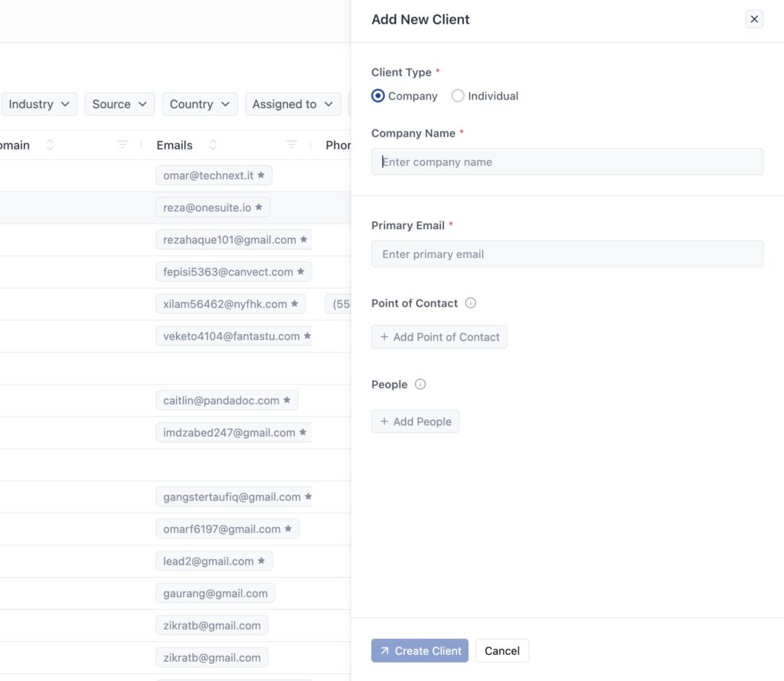Screen dimensions: 784x681
Task: Open the Country filter dropdown
Action: coord(199,103)
